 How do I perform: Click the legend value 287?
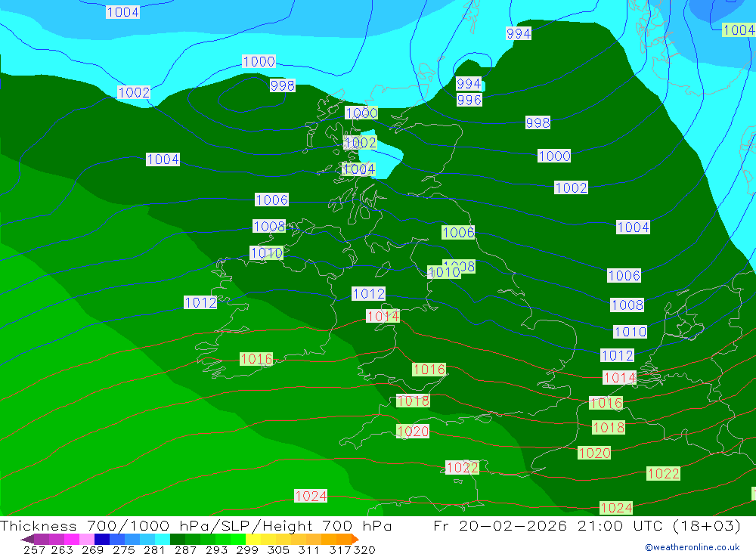click(185, 550)
